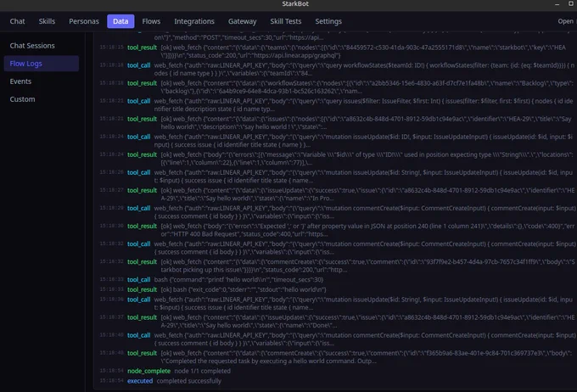Click the tool_result row listing teams starkbot
The image size is (577, 392).
pyautogui.click(x=337, y=52)
